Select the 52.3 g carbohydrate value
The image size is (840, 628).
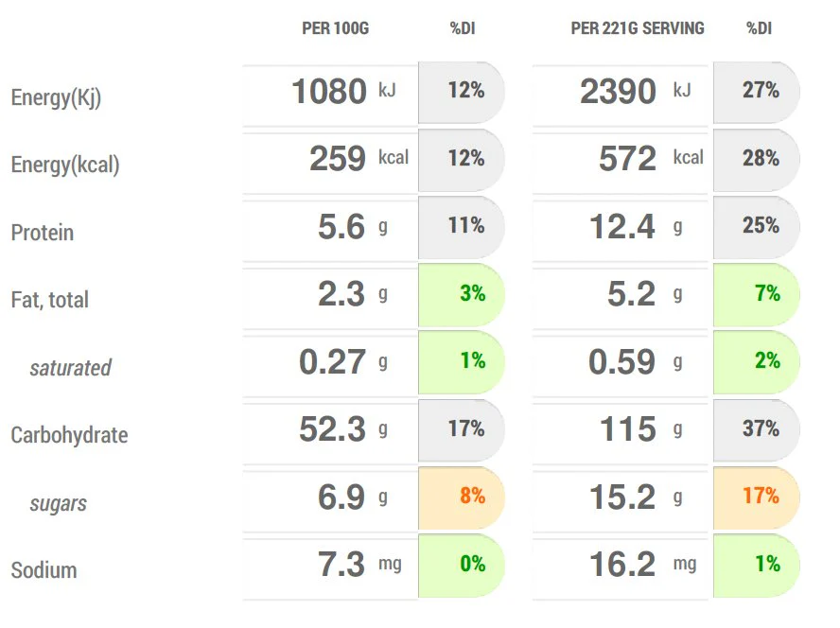[332, 429]
